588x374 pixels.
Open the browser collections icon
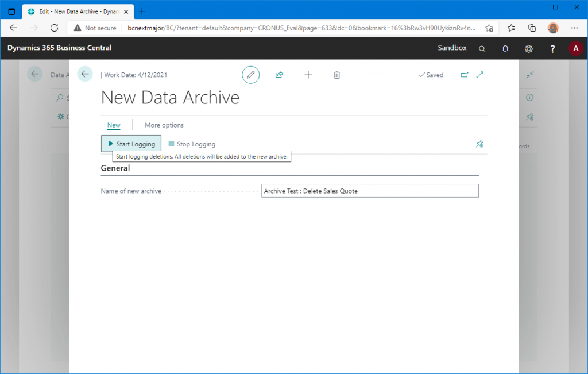coord(532,28)
